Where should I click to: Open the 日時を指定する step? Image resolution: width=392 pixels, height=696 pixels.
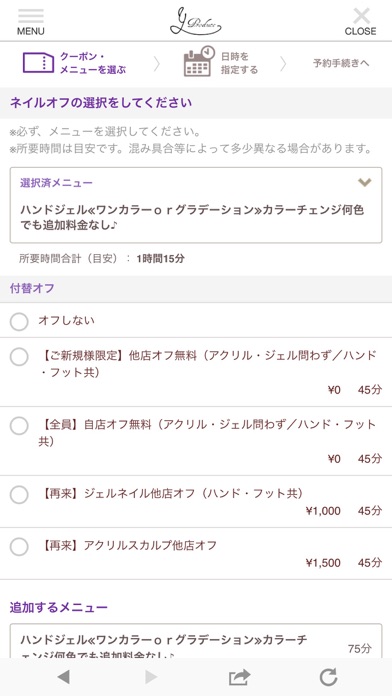[x=239, y=63]
